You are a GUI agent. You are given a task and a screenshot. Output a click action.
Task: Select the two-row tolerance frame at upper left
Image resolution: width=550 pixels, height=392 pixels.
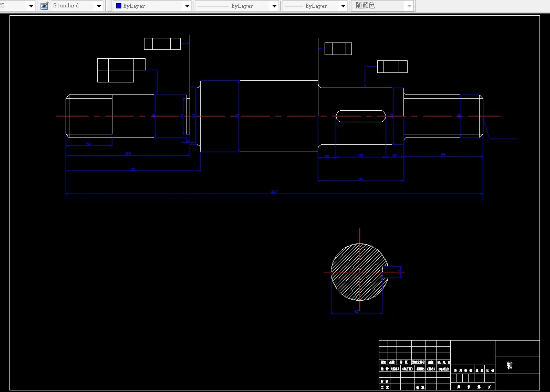point(121,70)
